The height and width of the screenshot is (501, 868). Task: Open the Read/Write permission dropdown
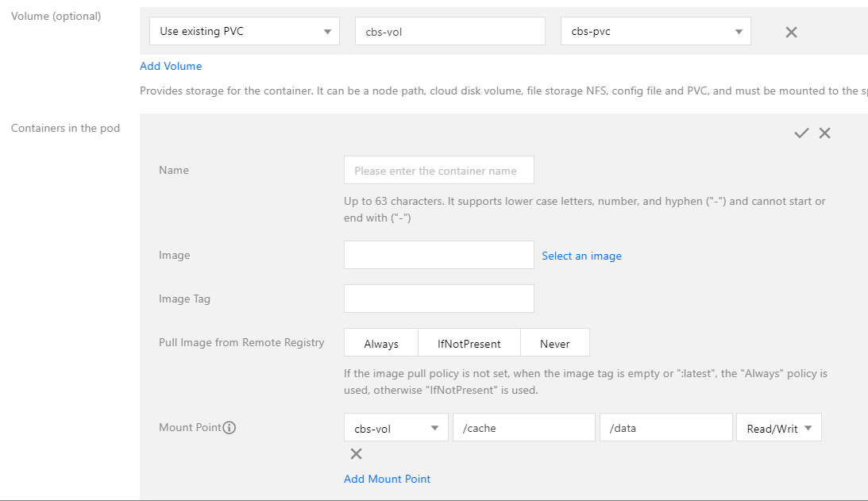[x=778, y=428]
